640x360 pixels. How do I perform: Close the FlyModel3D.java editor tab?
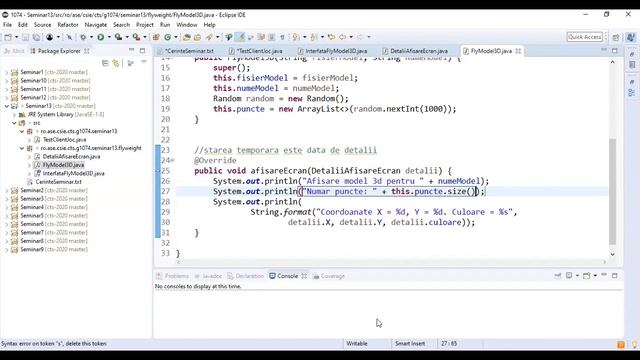518,51
